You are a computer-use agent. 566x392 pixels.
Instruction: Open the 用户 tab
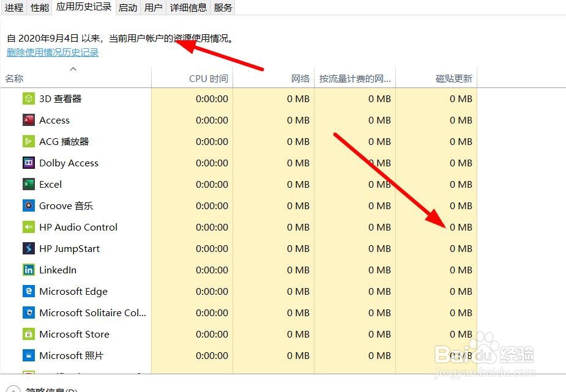tap(153, 7)
